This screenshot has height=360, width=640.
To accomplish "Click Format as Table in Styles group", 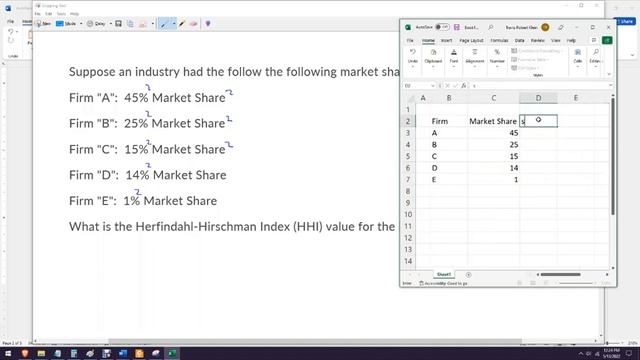I will point(530,60).
